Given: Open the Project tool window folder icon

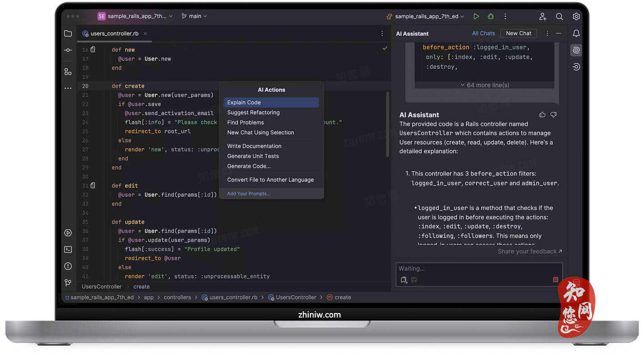Looking at the screenshot, I should click(68, 33).
